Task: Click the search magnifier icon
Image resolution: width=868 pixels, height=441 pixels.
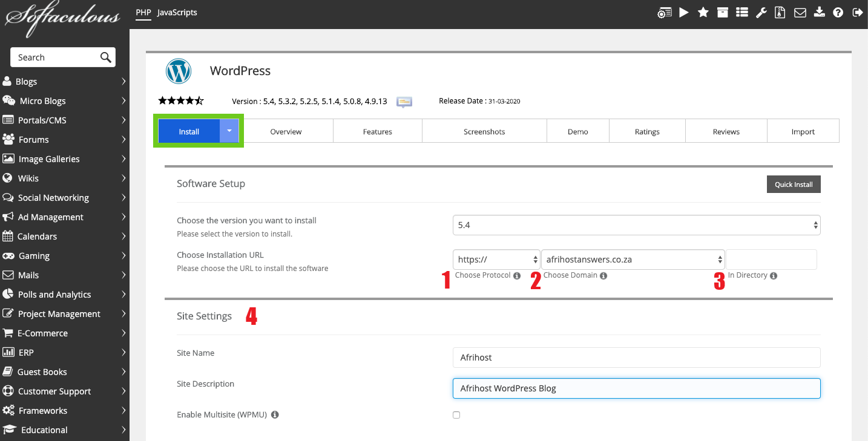Action: click(x=106, y=57)
